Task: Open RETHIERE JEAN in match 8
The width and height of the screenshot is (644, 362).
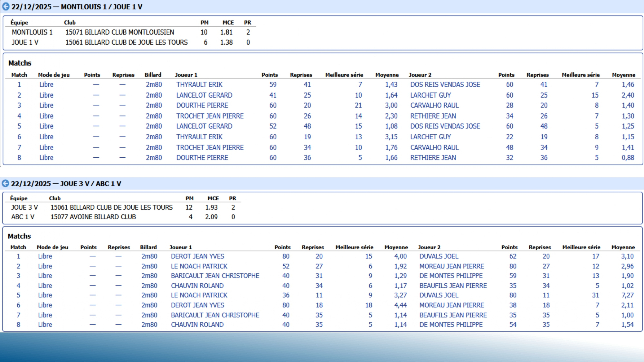Action: tap(433, 158)
